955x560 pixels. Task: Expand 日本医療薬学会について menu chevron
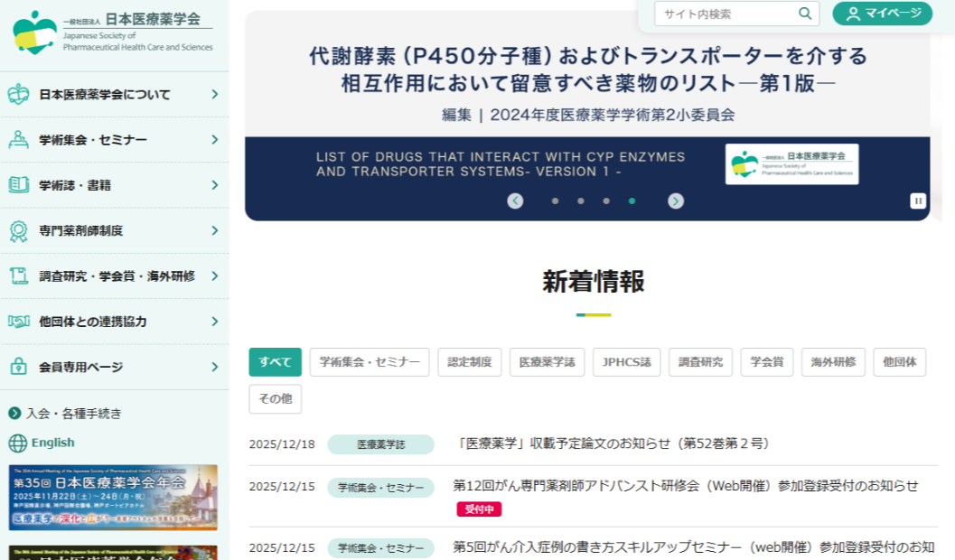[214, 95]
